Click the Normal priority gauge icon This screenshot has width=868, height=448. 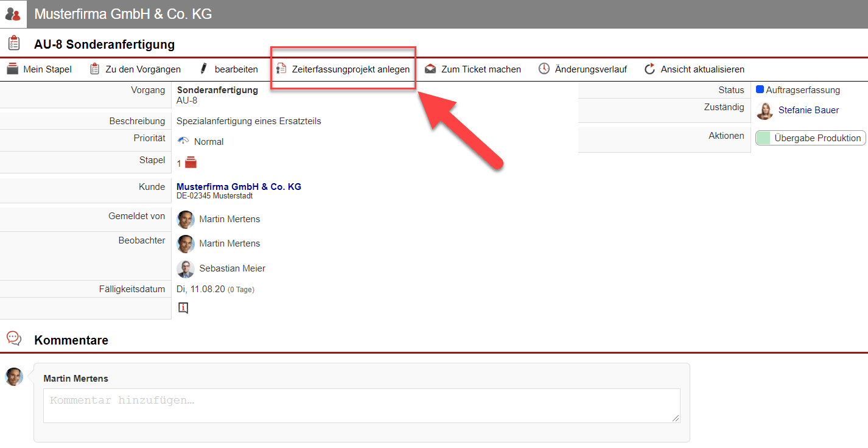[x=183, y=141]
